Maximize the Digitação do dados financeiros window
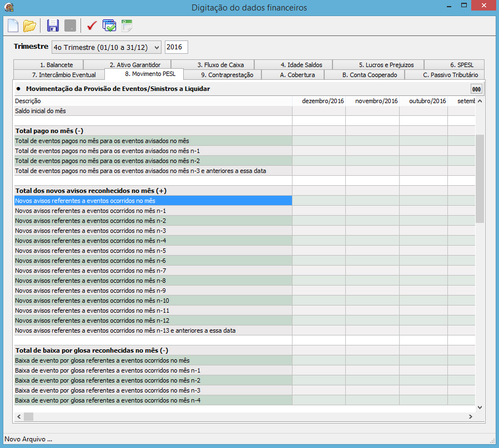Viewport: 499px width, 448px height. [464, 6]
